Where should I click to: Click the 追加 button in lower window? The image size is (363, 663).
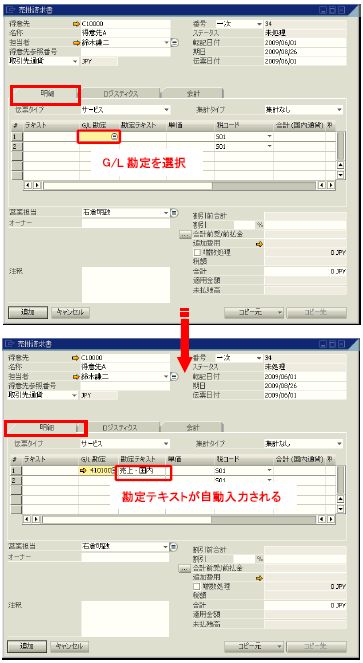point(27,646)
